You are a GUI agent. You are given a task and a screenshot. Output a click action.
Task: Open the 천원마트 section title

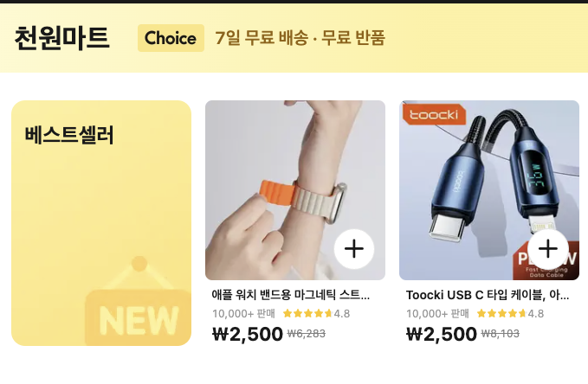click(61, 38)
